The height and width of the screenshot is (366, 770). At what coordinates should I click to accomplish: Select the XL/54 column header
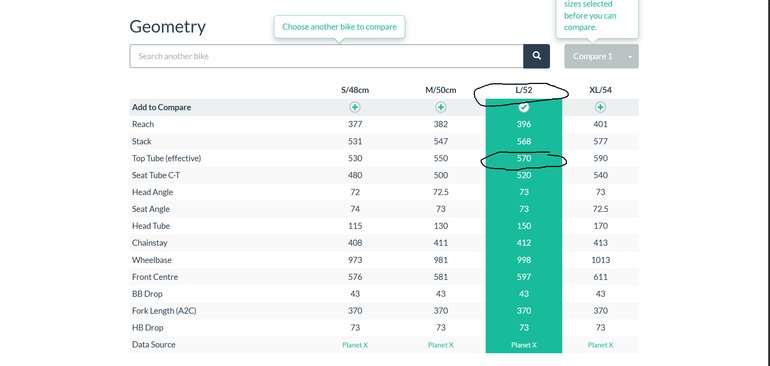pos(600,90)
